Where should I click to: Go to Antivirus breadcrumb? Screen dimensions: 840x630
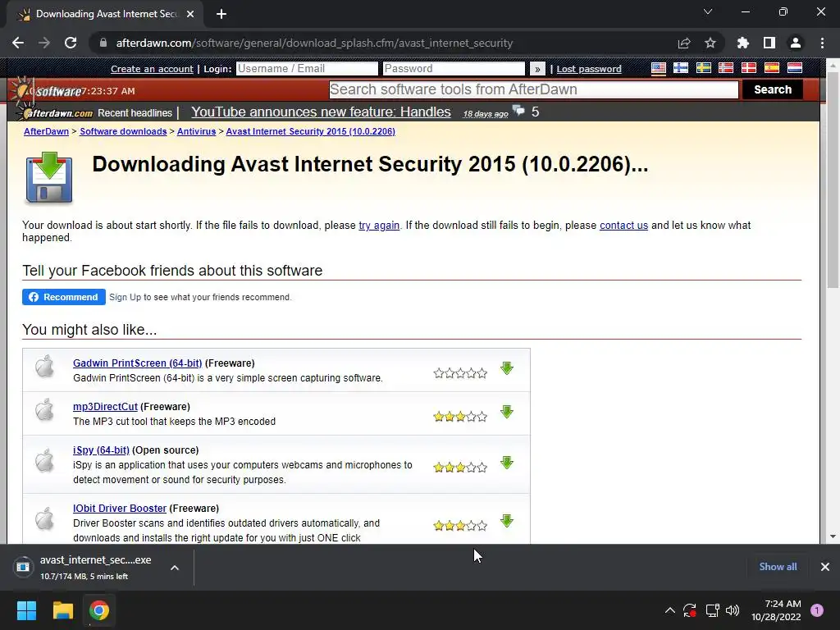(197, 132)
